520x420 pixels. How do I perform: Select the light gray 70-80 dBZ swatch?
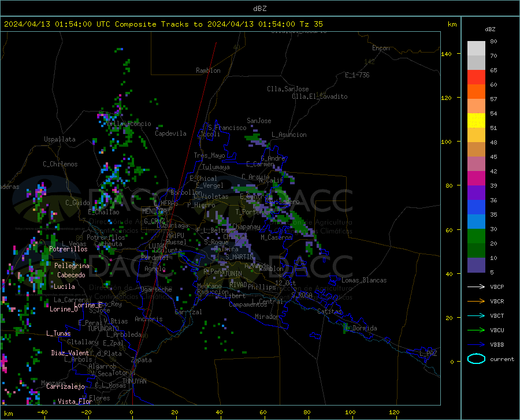point(476,49)
